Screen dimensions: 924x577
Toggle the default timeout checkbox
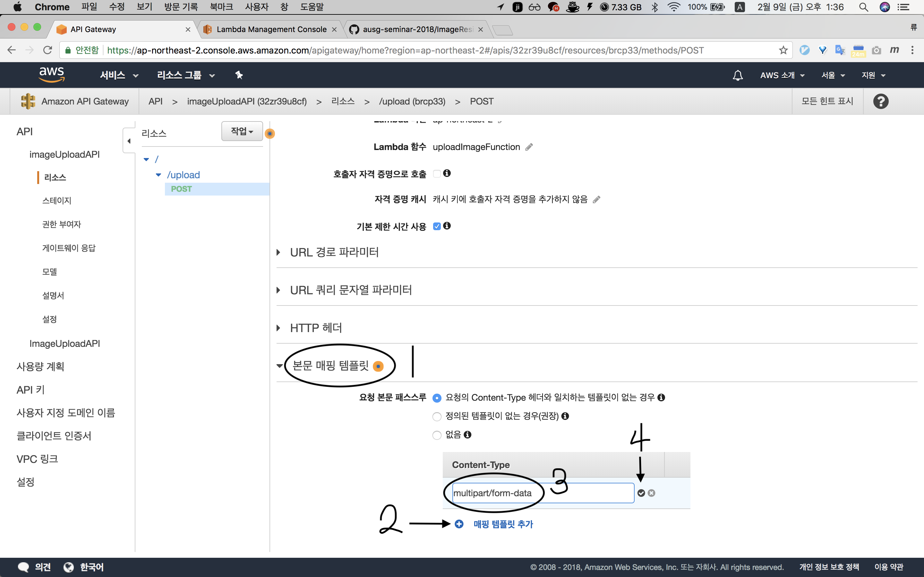pyautogui.click(x=437, y=226)
